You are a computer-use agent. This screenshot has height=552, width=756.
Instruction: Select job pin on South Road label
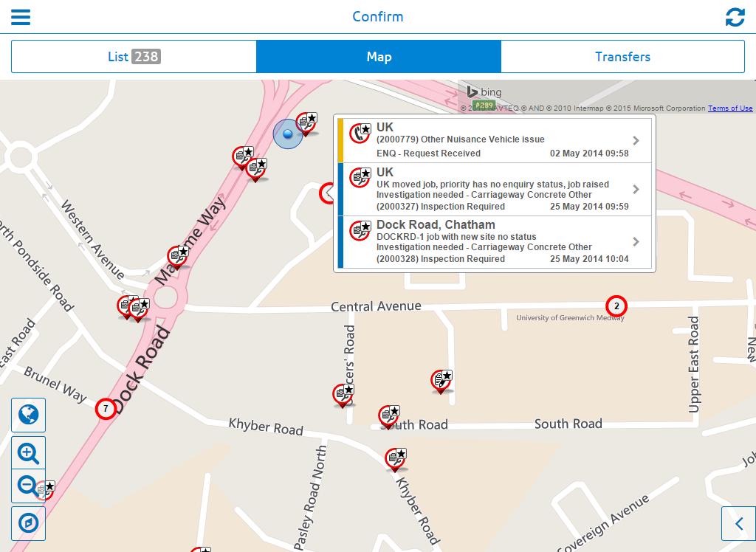click(x=388, y=416)
